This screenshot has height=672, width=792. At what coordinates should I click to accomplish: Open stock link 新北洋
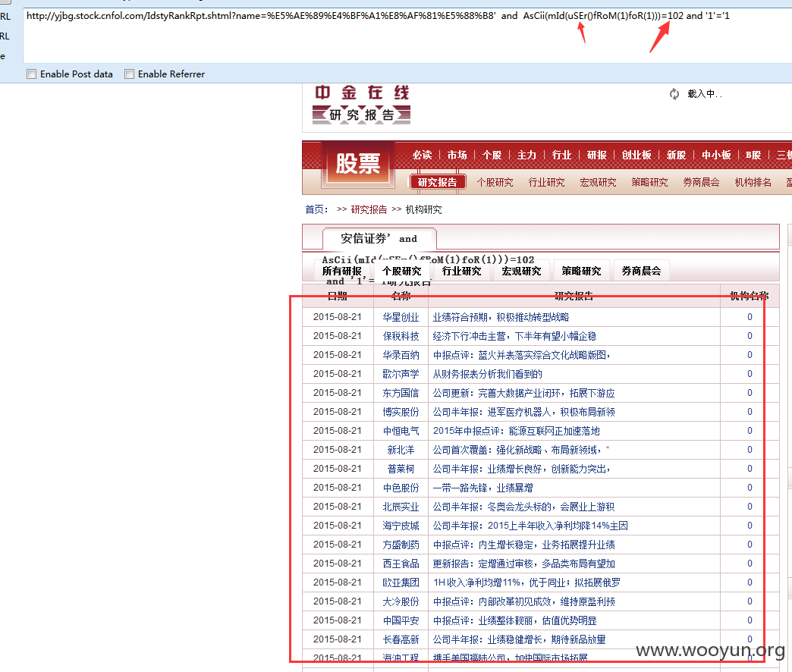click(401, 450)
